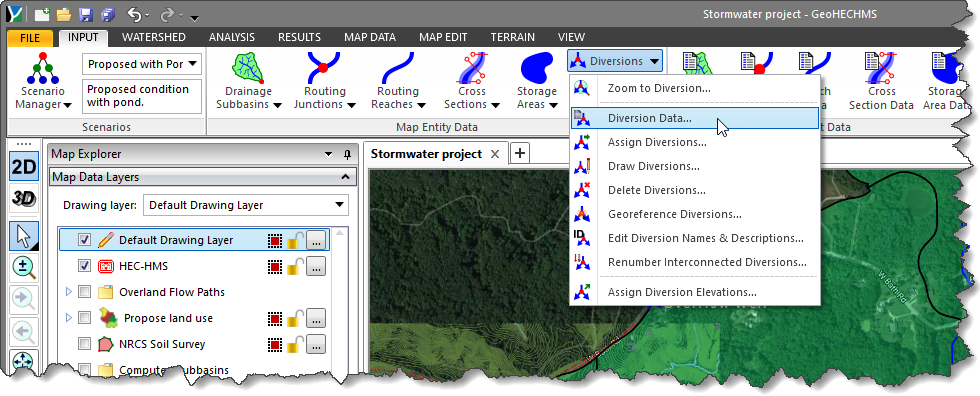The width and height of the screenshot is (980, 396).
Task: Click the Undo arrow icon
Action: (x=134, y=14)
